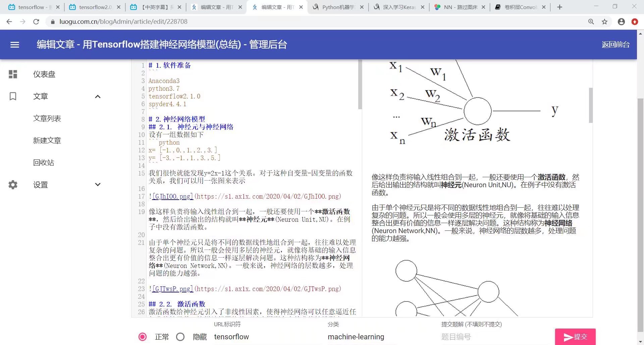Viewport: 644px width, 345px height.
Task: Click the markdown editor vertical scrollbar
Action: (x=360, y=85)
